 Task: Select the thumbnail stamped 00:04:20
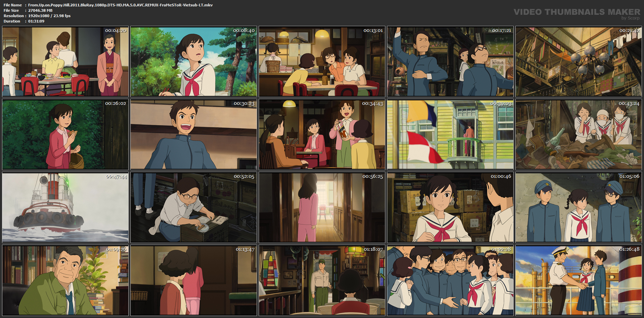tap(66, 62)
